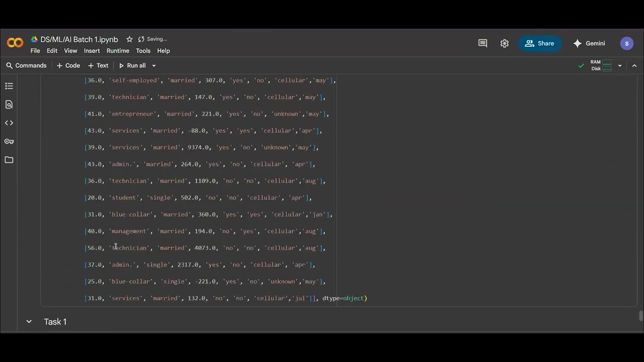644x362 pixels.
Task: Click Run all cells
Action: point(132,65)
